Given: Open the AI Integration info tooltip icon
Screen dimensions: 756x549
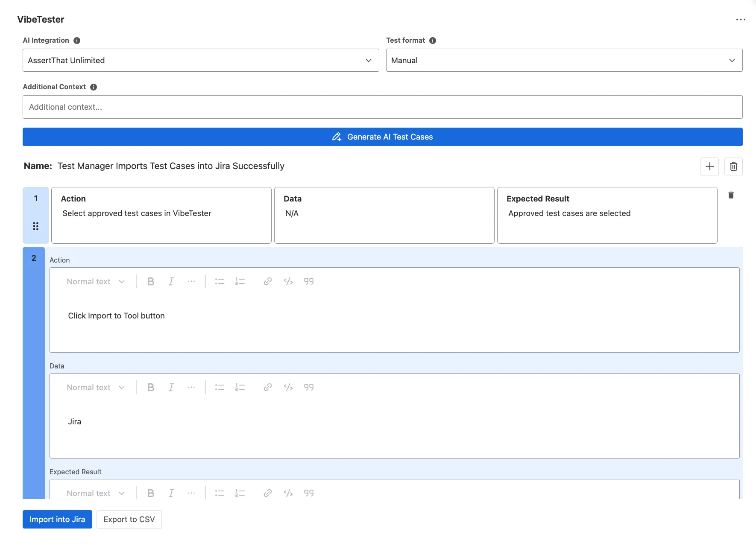Looking at the screenshot, I should [x=77, y=41].
